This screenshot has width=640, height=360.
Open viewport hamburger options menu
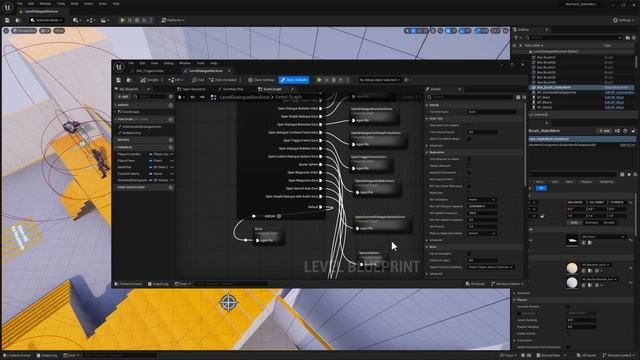click(x=6, y=31)
